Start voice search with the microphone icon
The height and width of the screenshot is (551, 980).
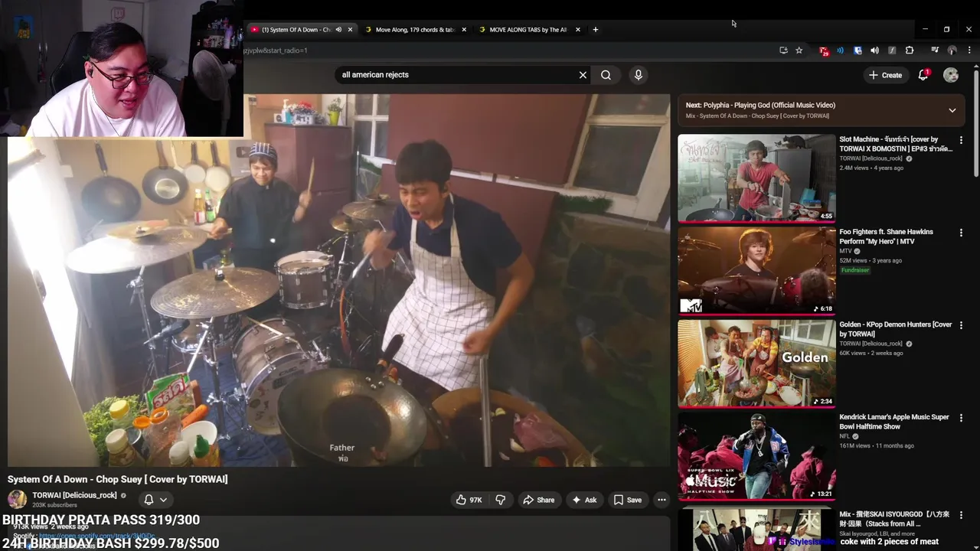(639, 75)
